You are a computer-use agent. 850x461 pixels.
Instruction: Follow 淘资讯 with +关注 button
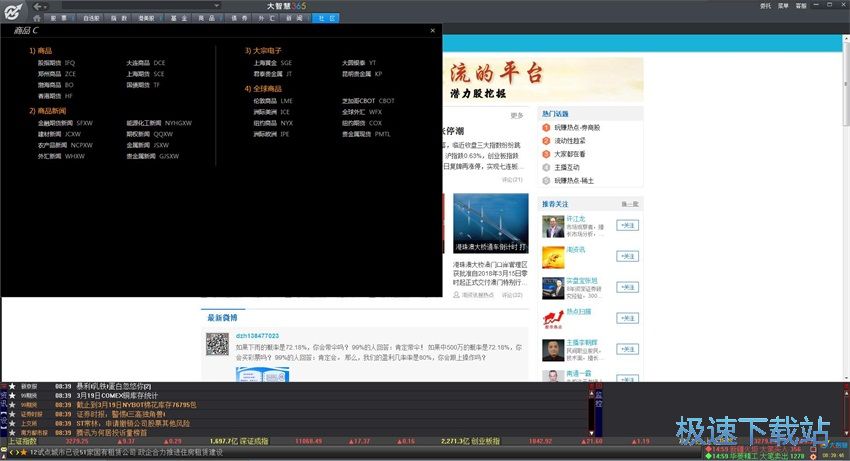pyautogui.click(x=627, y=256)
